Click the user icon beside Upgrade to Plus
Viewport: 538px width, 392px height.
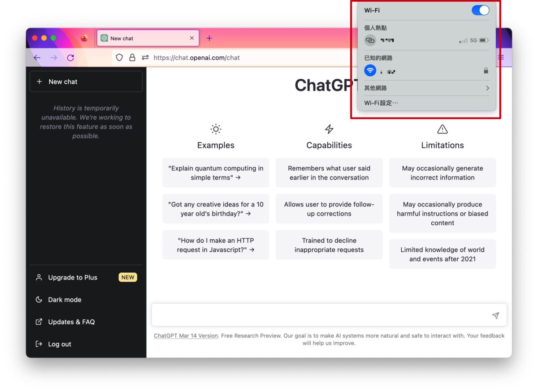point(39,277)
